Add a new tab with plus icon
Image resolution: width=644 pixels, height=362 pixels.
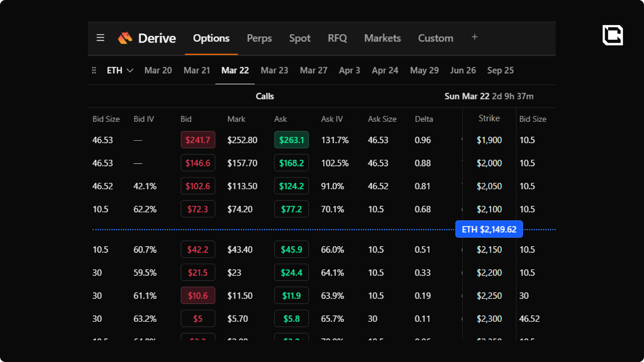coord(475,37)
